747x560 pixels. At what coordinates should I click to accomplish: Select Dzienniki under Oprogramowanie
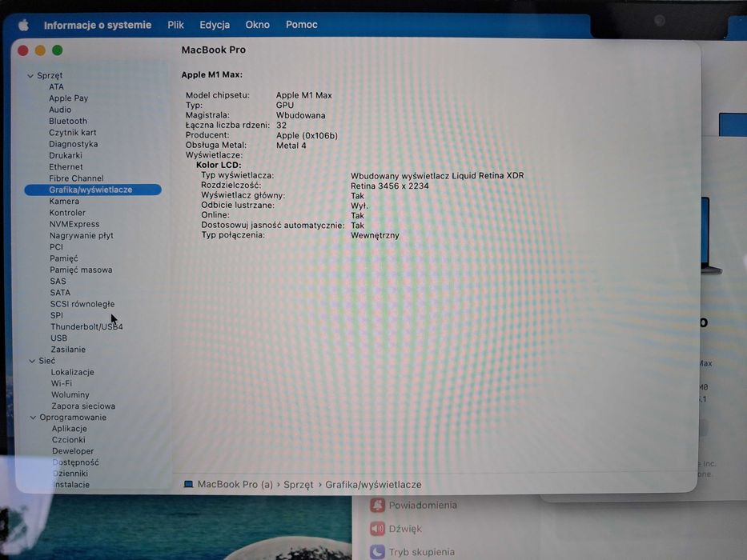click(x=70, y=474)
